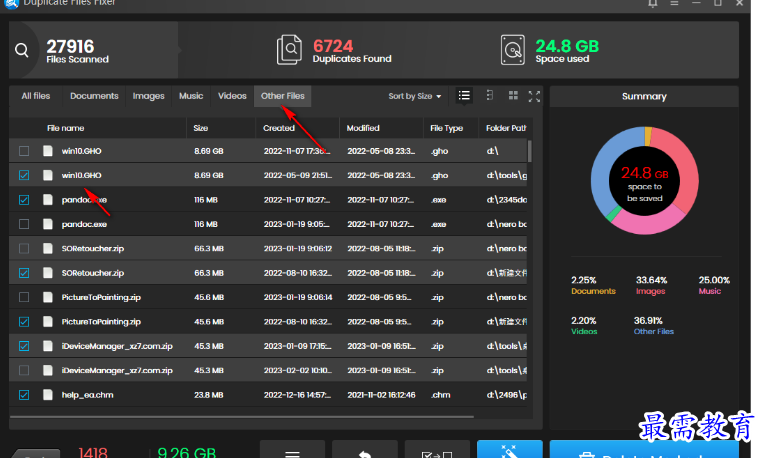Check iDeviceManager_xz7.com.zip created 2023-02-02
This screenshot has width=763, height=458.
[24, 370]
